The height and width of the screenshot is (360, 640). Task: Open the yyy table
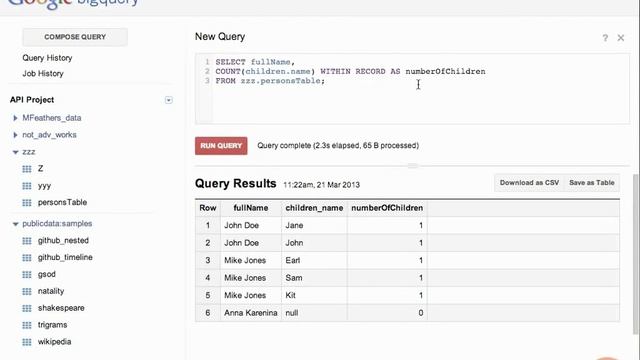pyautogui.click(x=44, y=186)
